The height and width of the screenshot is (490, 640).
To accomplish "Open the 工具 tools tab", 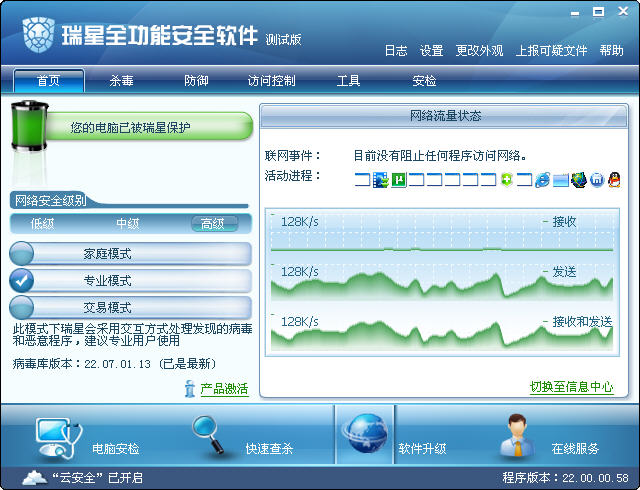I will (348, 80).
